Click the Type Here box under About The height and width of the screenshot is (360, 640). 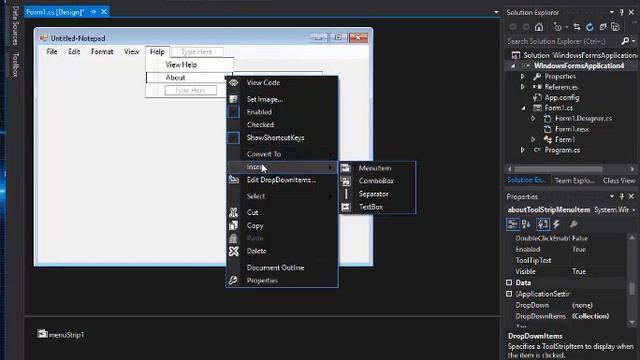click(191, 90)
